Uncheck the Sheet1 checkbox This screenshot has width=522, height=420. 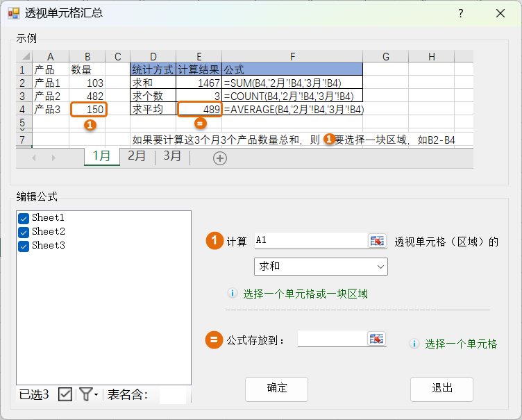(x=24, y=218)
